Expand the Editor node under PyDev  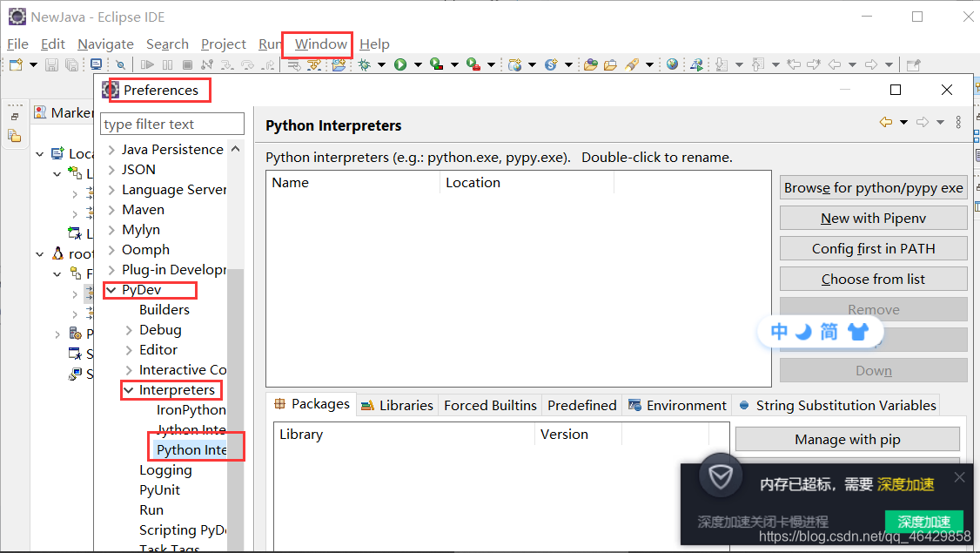(x=129, y=350)
